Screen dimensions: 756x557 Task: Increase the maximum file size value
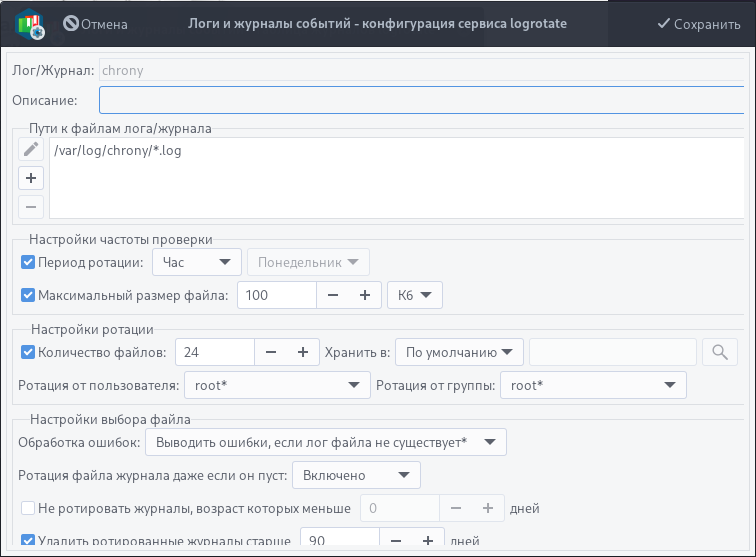click(x=365, y=295)
